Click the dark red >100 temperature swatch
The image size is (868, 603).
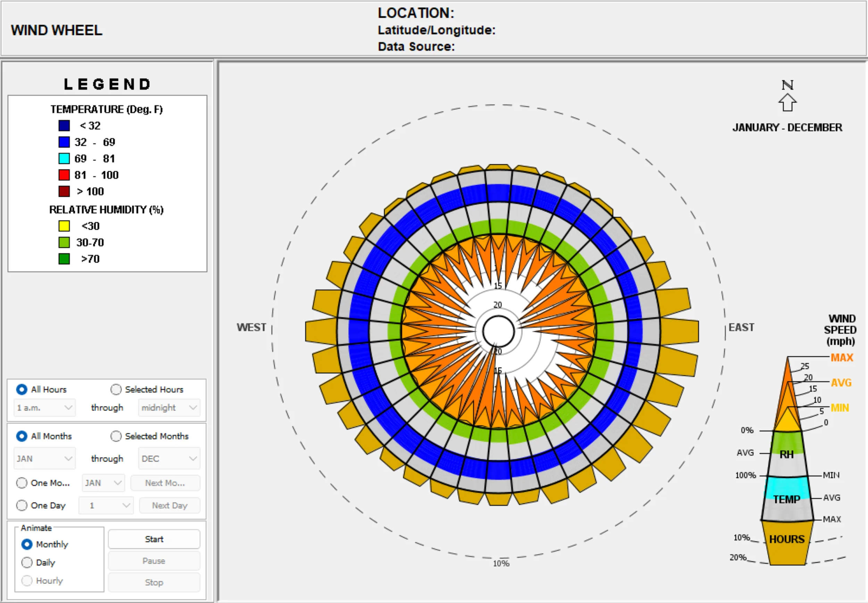tap(64, 191)
